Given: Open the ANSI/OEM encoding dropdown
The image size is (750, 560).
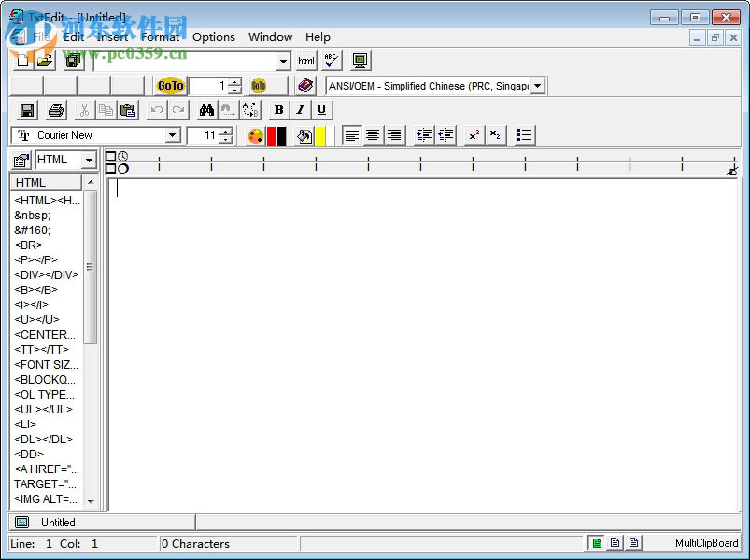Looking at the screenshot, I should click(x=537, y=85).
